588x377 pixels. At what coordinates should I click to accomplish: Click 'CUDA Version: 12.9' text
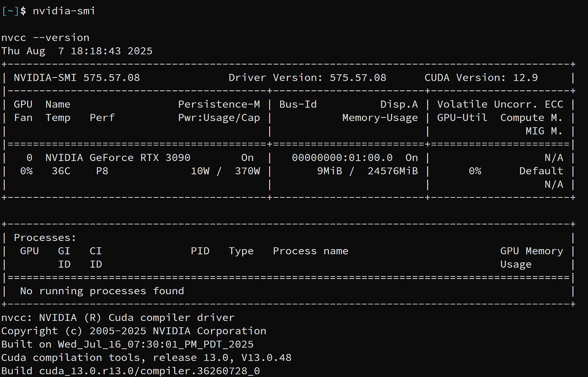click(x=481, y=77)
